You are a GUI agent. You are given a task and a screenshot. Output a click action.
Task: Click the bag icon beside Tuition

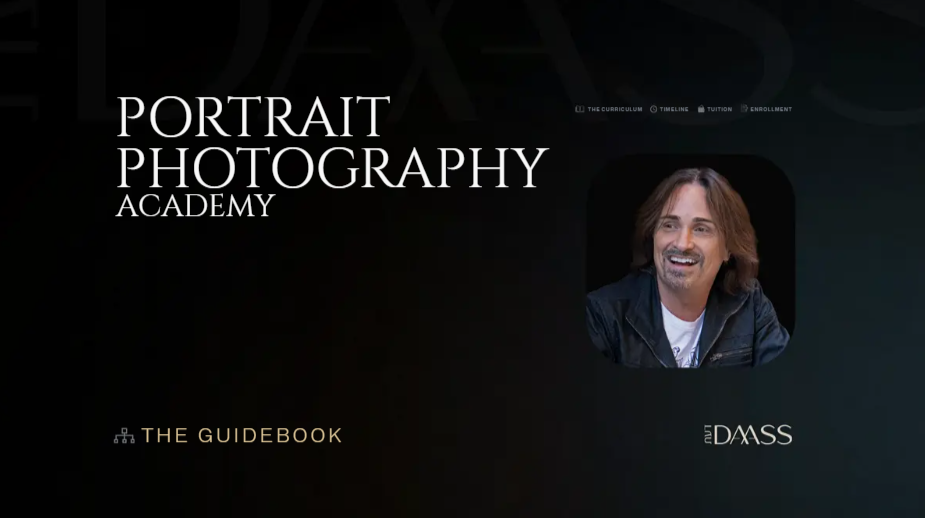(x=701, y=109)
